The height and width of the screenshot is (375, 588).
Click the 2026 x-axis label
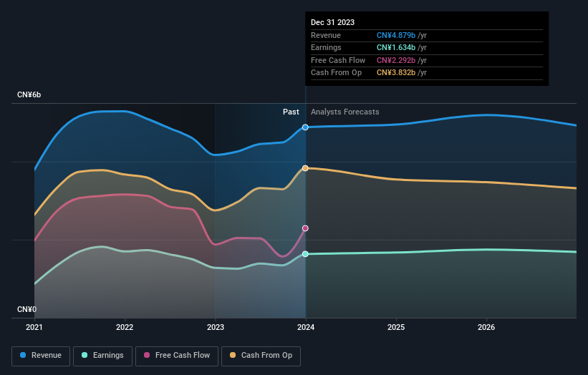pos(486,327)
